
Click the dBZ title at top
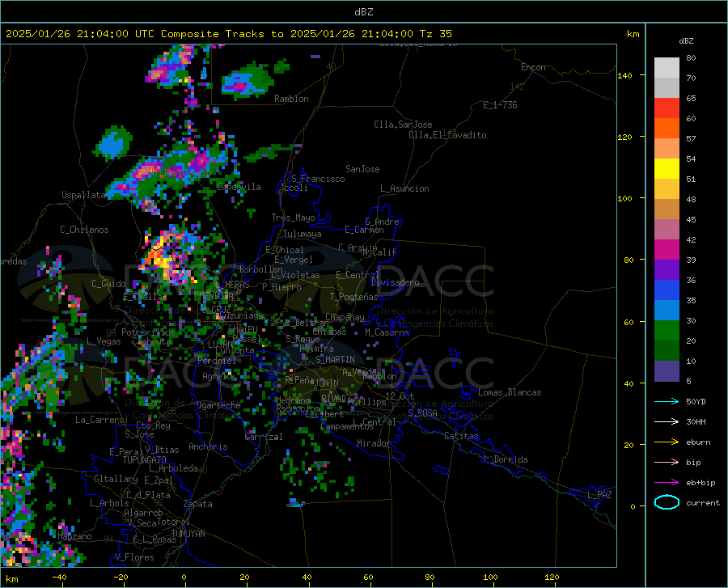[x=363, y=12]
